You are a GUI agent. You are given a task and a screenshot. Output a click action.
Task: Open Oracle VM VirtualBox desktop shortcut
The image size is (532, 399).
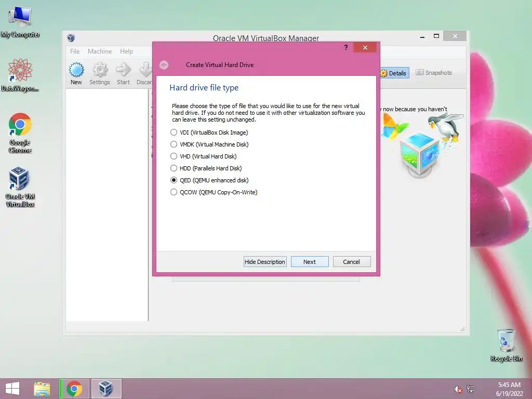[x=20, y=187]
